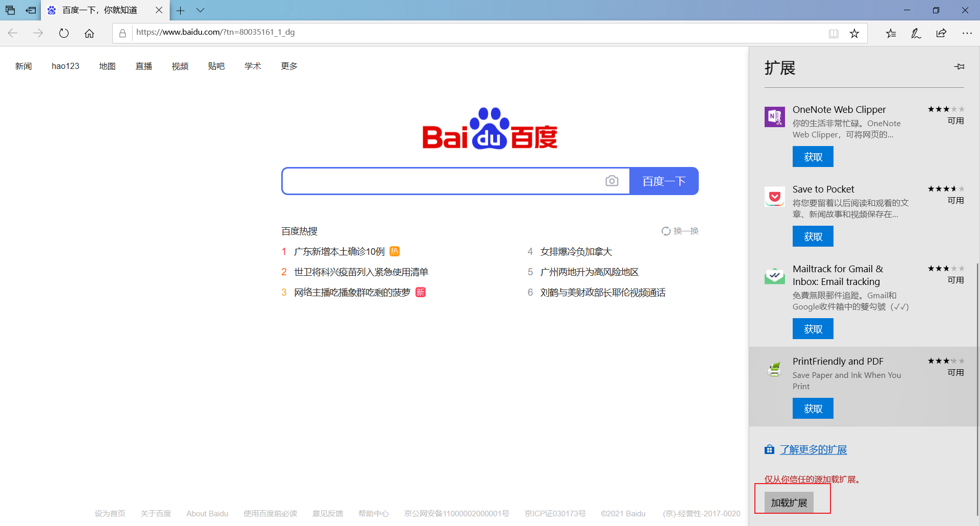Click the 关于百度 footer link
Viewport: 980px width, 526px height.
tap(156, 514)
